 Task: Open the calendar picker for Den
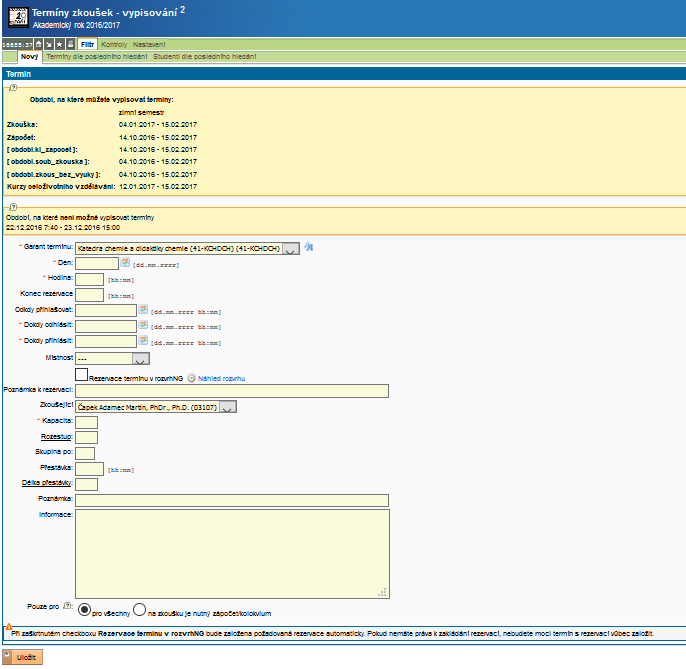point(125,263)
